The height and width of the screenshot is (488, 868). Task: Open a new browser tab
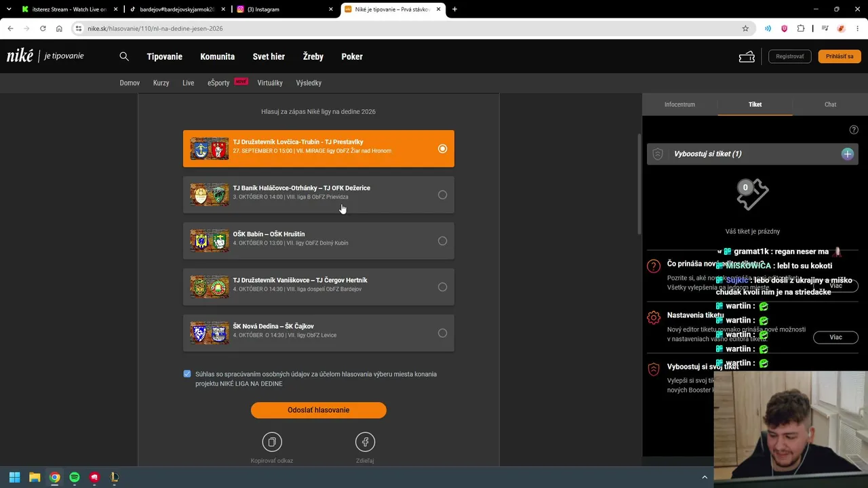(x=454, y=9)
